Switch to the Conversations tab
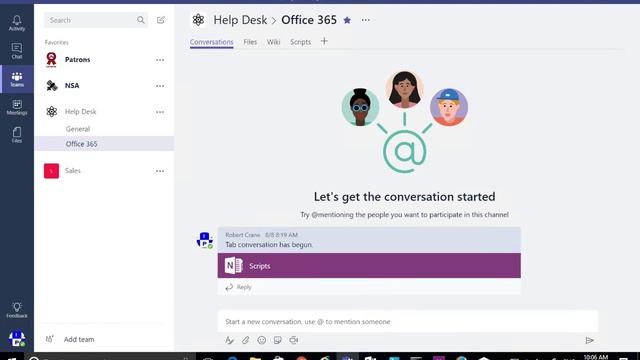640x360 pixels. point(211,42)
